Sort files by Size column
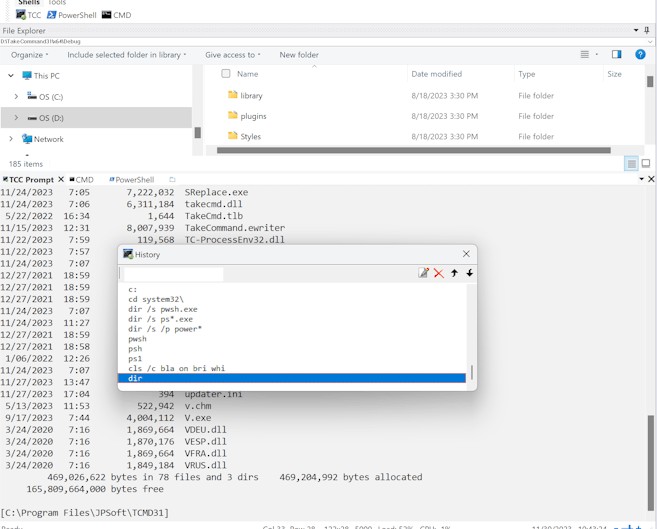Image resolution: width=657 pixels, height=529 pixels. tap(614, 74)
